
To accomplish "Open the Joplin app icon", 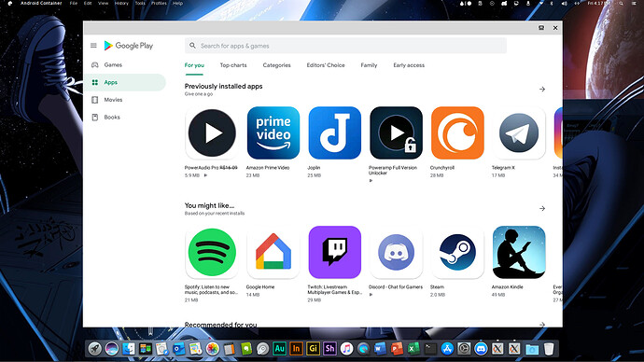I will [x=335, y=133].
